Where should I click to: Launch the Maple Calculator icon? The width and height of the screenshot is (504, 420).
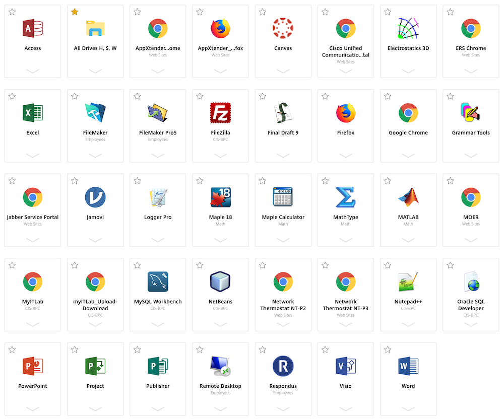point(283,196)
